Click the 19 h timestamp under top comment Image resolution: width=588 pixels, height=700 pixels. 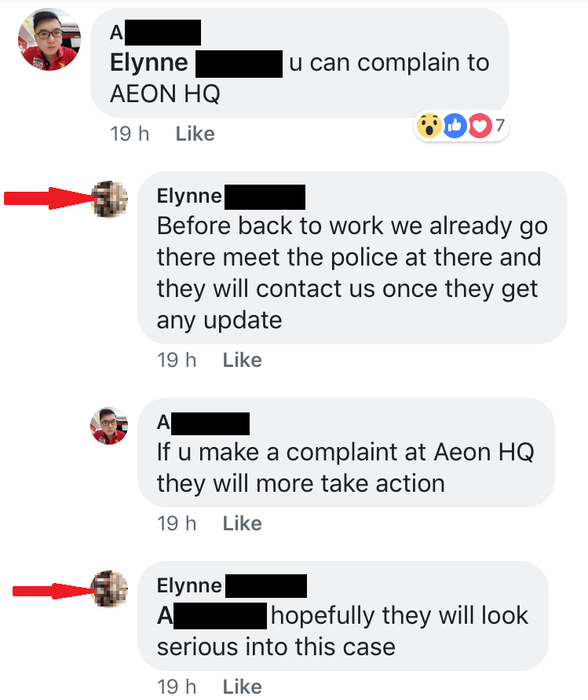coord(130,134)
